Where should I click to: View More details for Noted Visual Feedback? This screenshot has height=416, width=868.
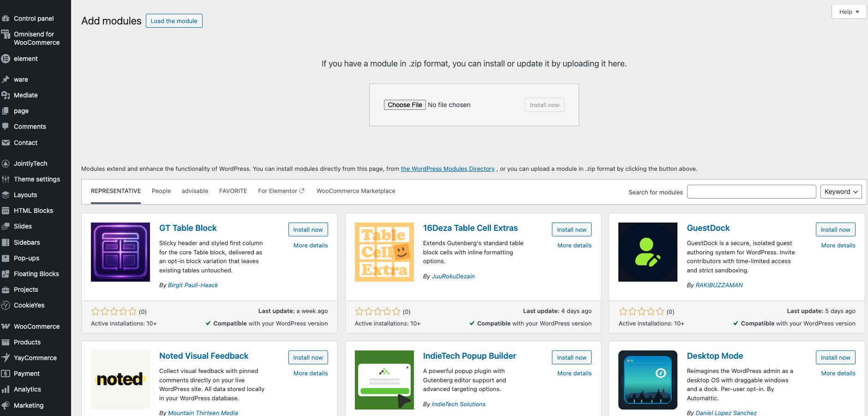pyautogui.click(x=311, y=374)
